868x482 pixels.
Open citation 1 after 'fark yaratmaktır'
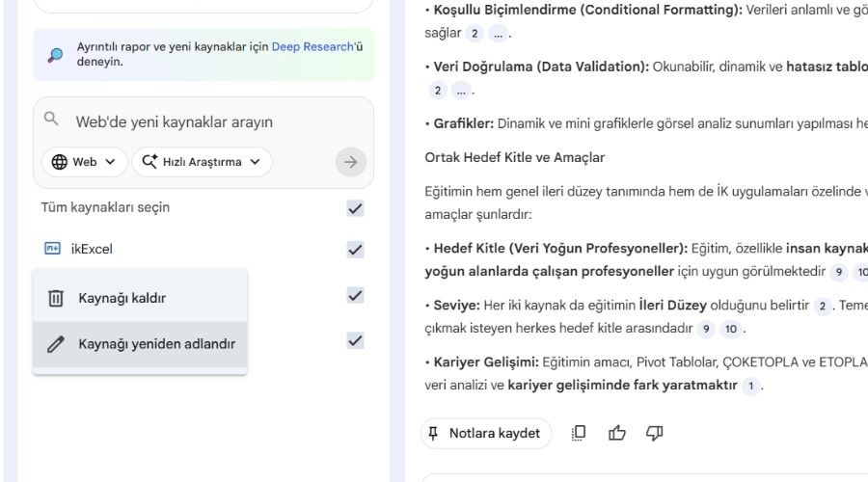(x=751, y=386)
